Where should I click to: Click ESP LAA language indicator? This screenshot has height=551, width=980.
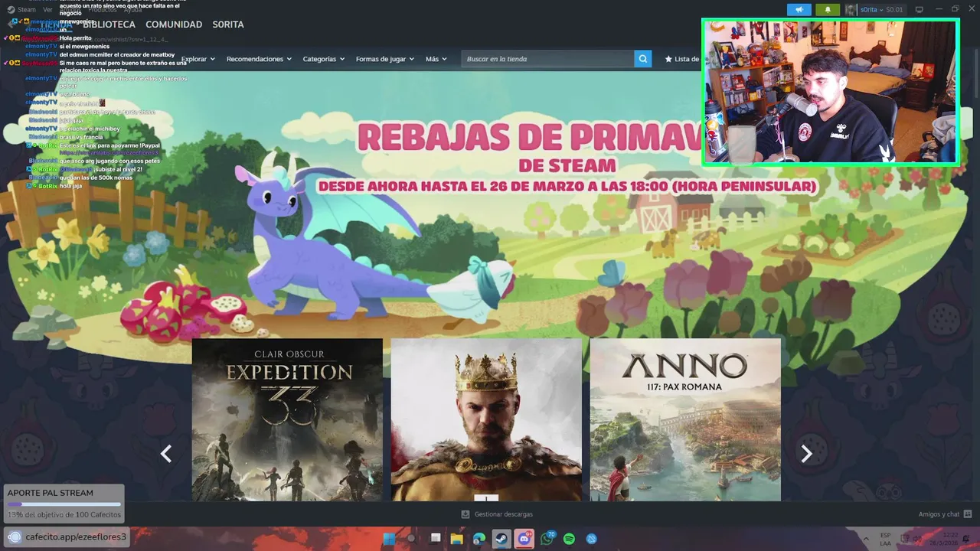click(885, 539)
